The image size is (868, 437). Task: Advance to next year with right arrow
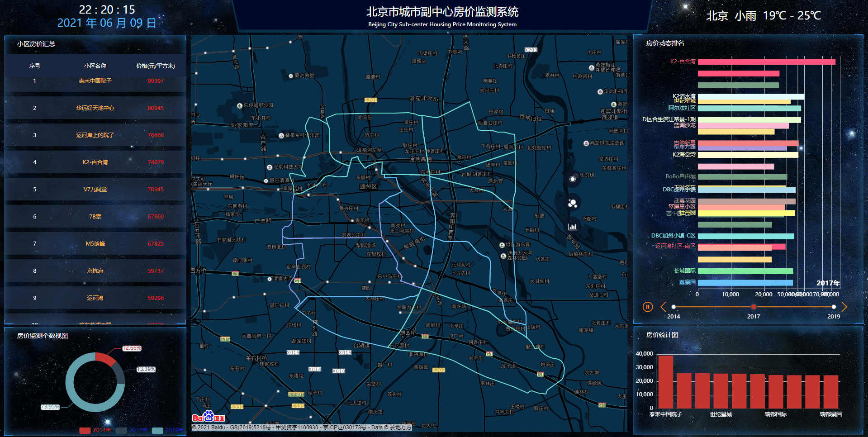[x=844, y=307]
